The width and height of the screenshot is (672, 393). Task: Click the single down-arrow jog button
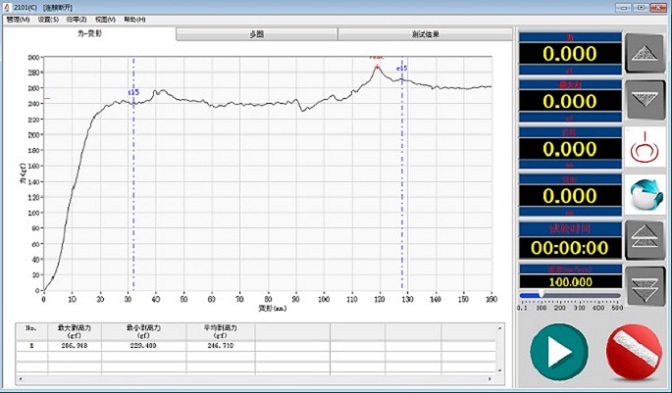point(645,100)
